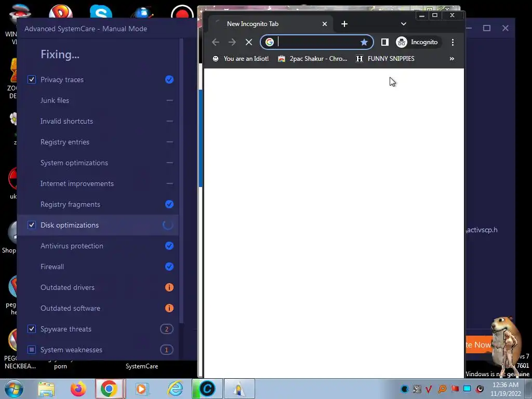Click the red V tray icon
Viewport: 532px width, 399px height.
coord(429,389)
